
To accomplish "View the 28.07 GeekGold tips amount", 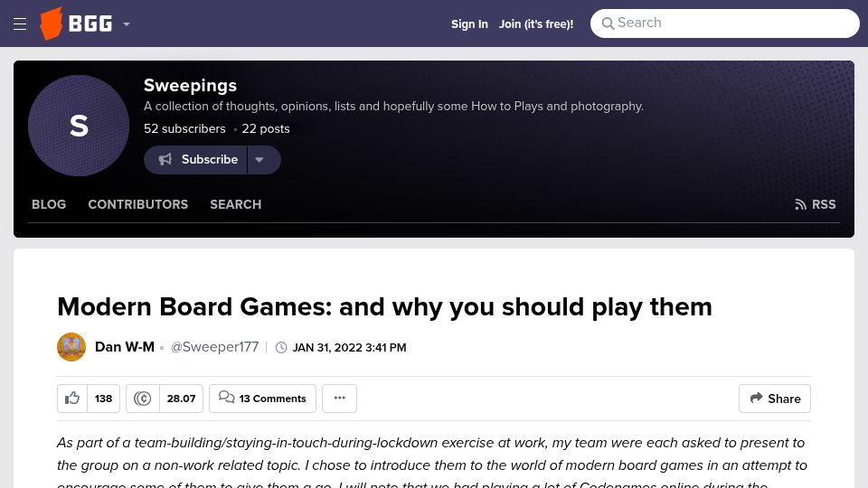I will [x=181, y=399].
